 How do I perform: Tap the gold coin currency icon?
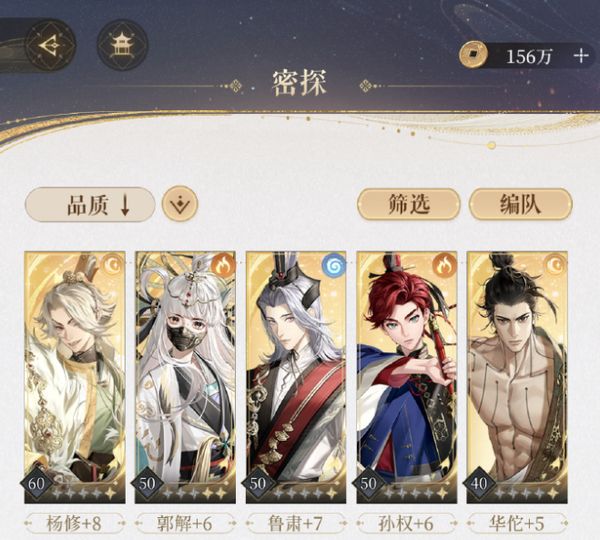click(x=473, y=55)
